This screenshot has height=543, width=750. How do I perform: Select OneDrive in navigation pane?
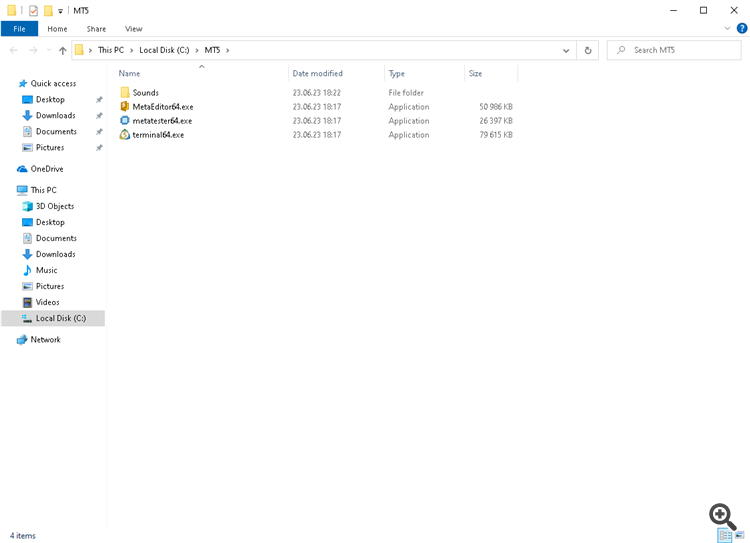[46, 169]
